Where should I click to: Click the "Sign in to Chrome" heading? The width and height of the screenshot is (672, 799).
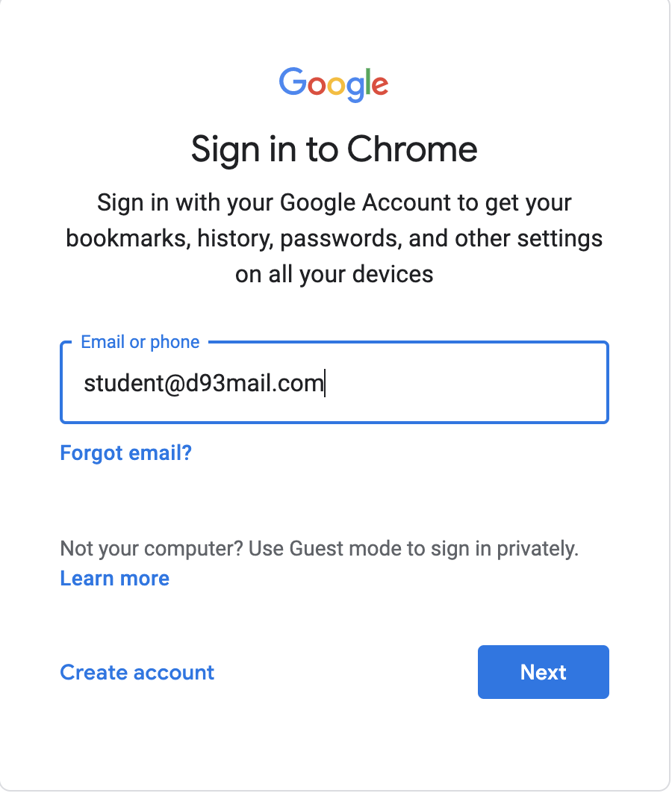334,149
